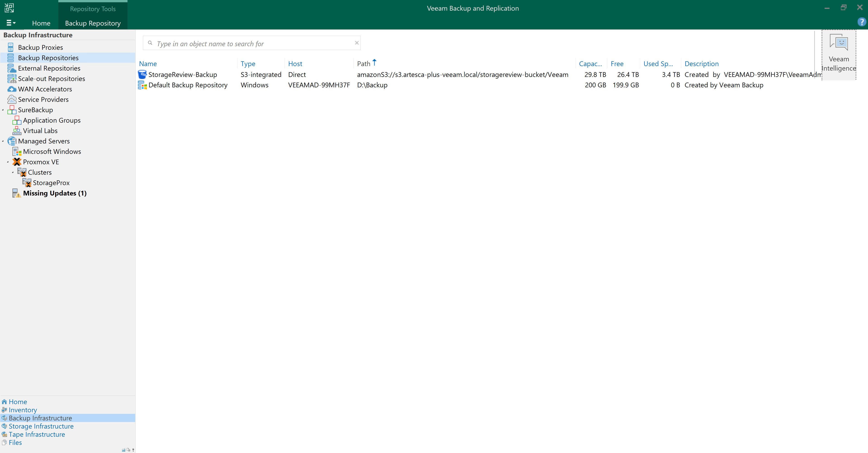Open the Inventory view link
Image resolution: width=868 pixels, height=453 pixels.
[23, 410]
